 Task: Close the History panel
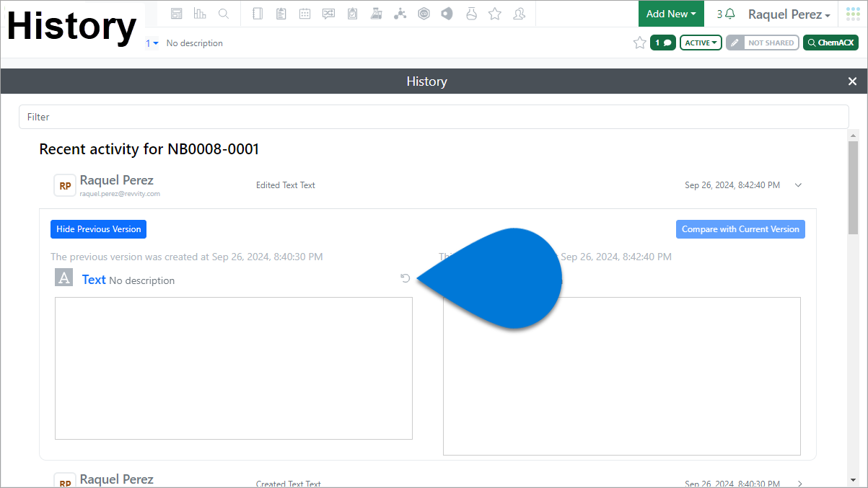point(852,81)
